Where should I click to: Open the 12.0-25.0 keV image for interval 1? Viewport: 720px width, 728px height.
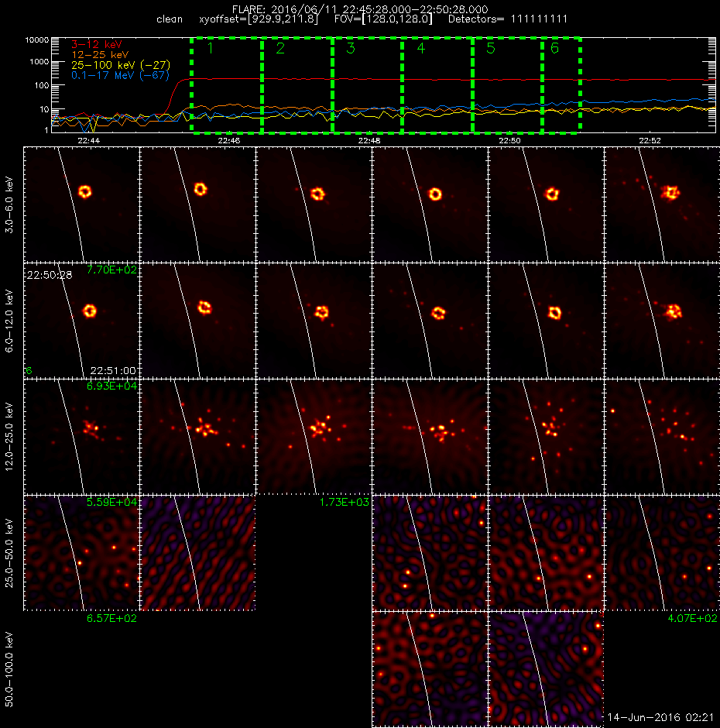click(81, 437)
